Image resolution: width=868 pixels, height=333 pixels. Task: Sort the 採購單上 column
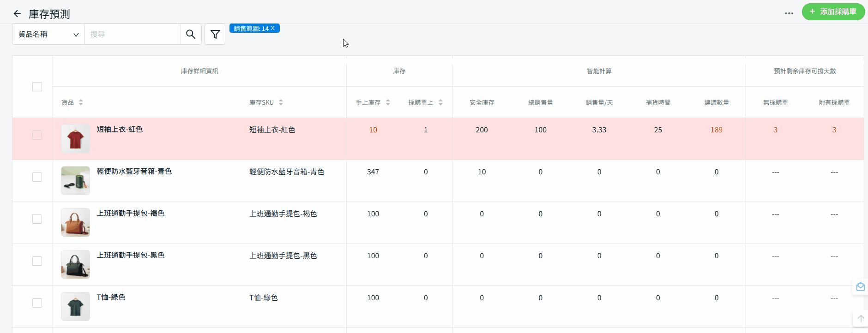point(440,102)
